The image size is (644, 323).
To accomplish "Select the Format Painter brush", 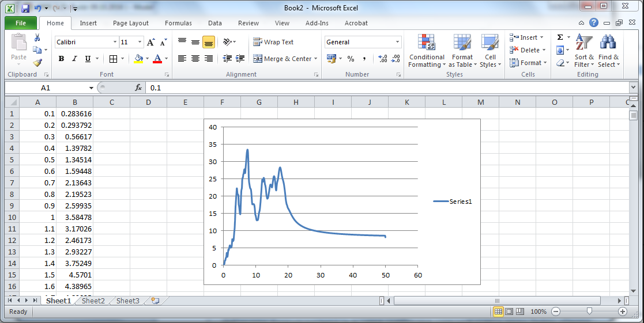I will point(37,62).
